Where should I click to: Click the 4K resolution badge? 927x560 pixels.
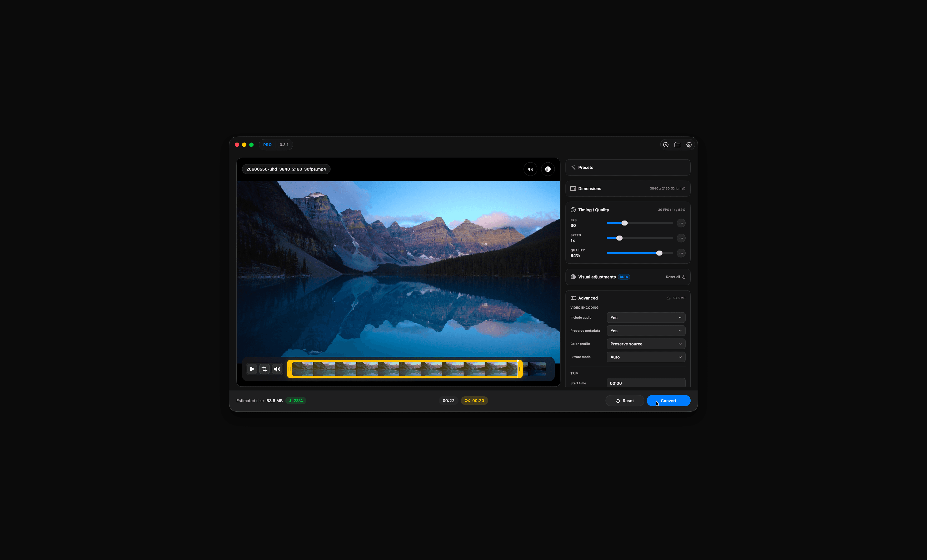(530, 169)
